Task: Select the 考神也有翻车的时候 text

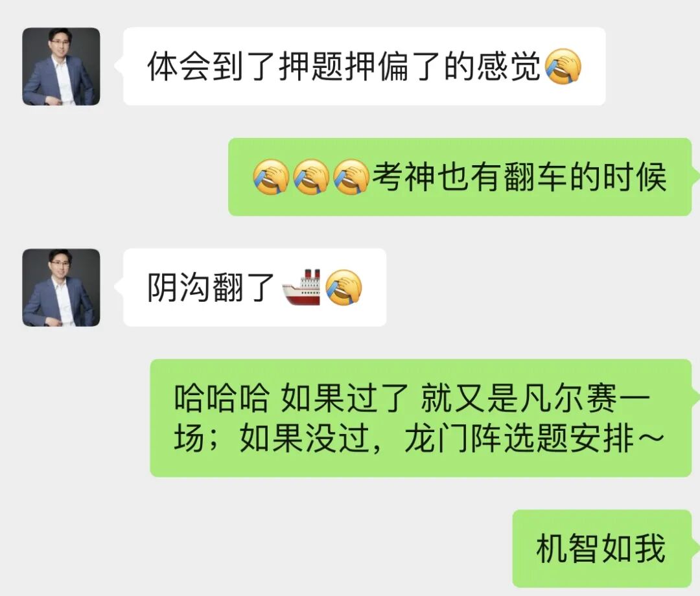Action: coord(520,177)
